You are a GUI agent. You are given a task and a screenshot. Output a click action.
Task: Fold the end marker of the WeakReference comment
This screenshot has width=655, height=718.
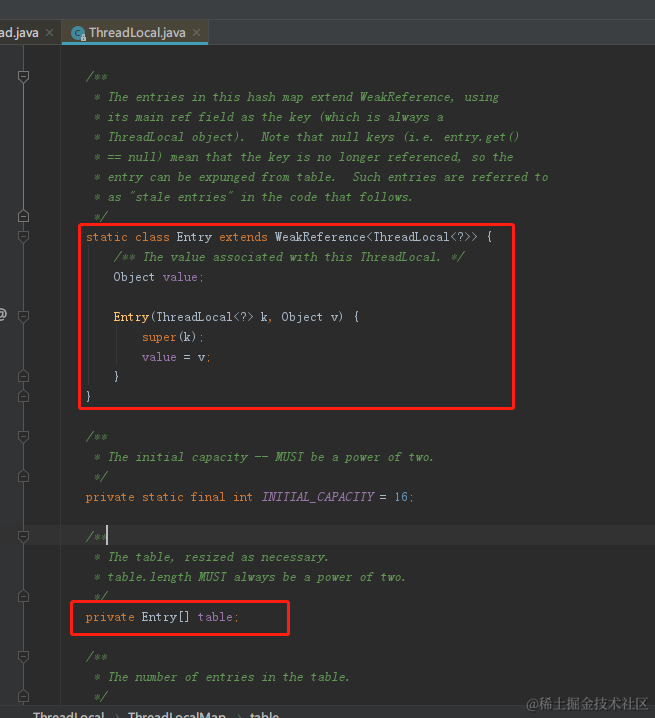point(23,216)
